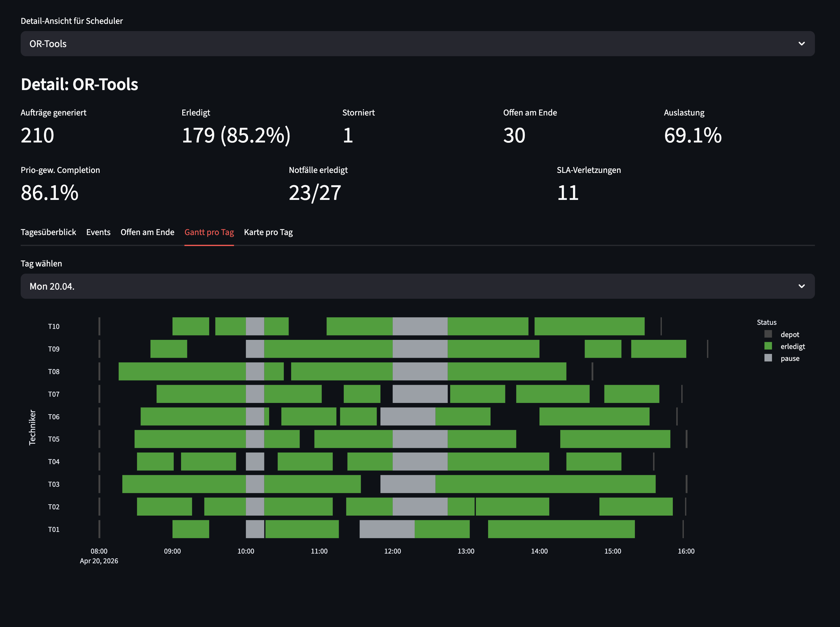
Task: Click the dark depot legend swatch
Action: (768, 334)
